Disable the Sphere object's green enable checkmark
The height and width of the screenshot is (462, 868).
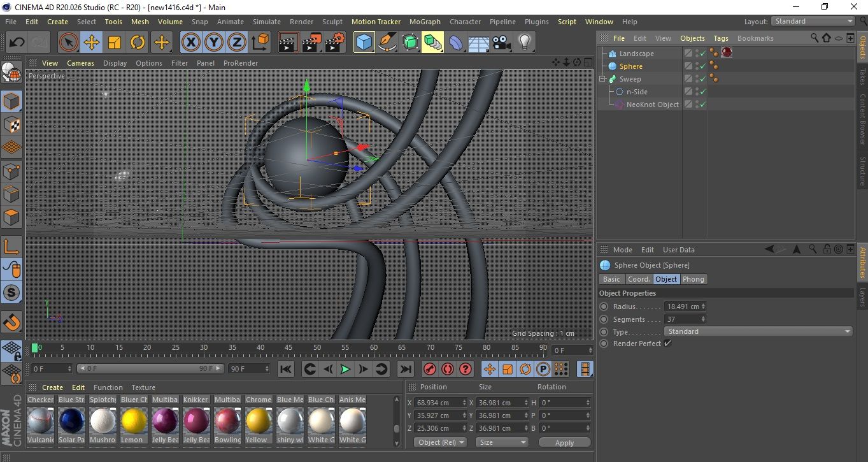(702, 66)
